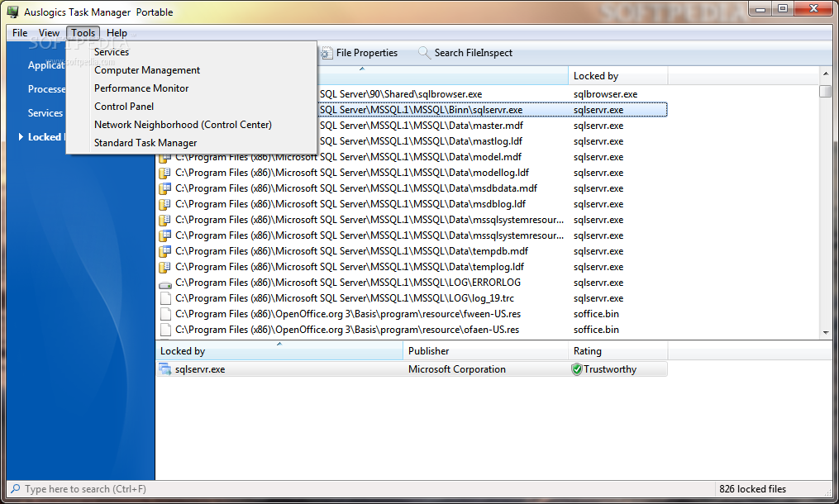Click sqlservr.exe in the lower Locked by pane
839x504 pixels.
(x=200, y=369)
